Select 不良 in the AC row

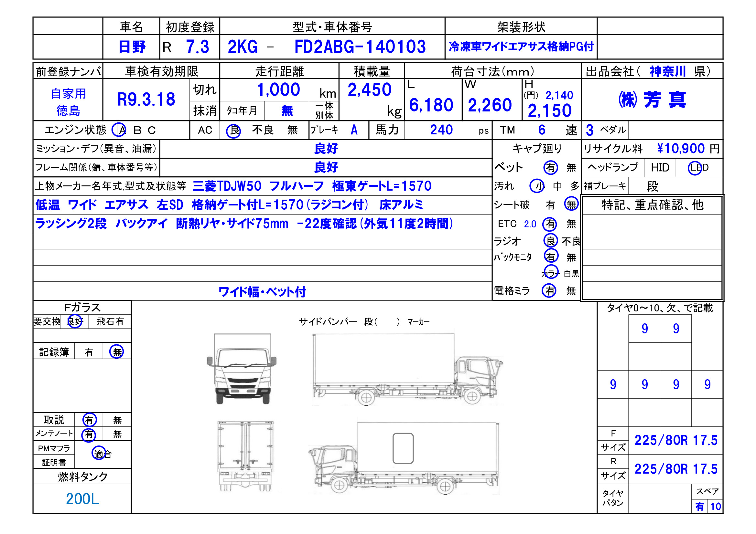[x=263, y=130]
